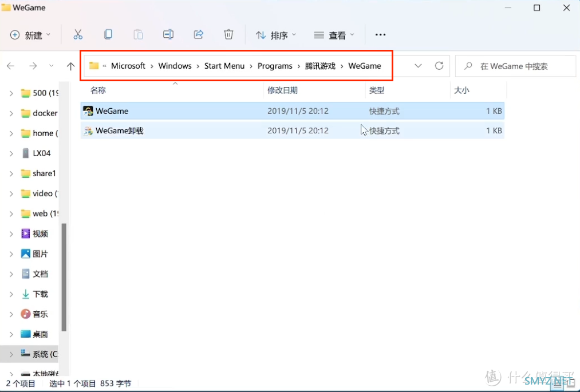Click the LX04 device icon
The image size is (580, 392).
coord(26,153)
